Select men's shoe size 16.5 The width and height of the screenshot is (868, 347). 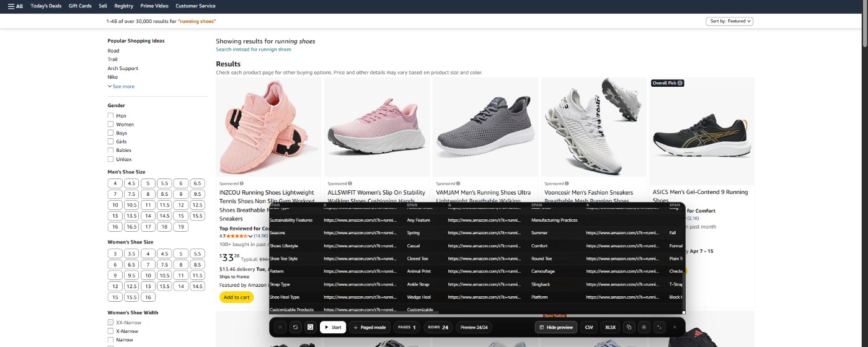pos(131,227)
